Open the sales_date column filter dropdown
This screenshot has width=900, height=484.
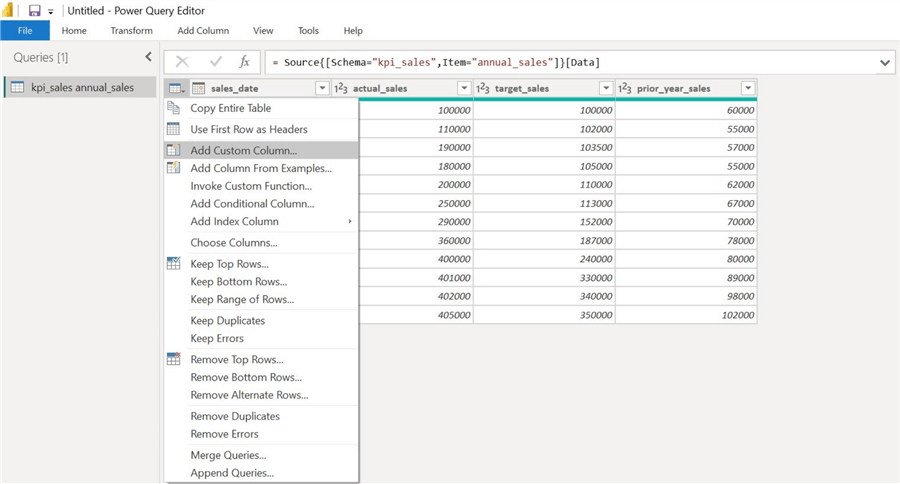[323, 88]
